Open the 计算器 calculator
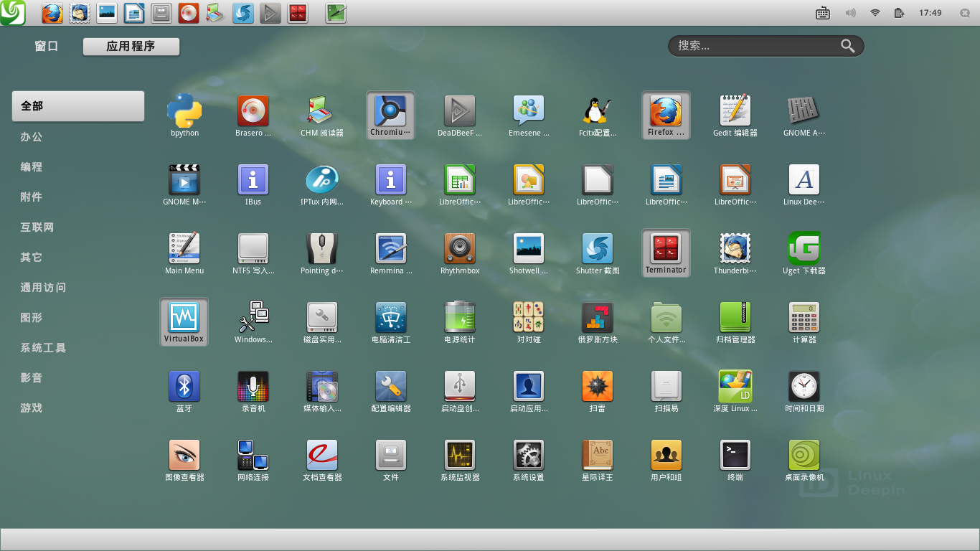 804,323
